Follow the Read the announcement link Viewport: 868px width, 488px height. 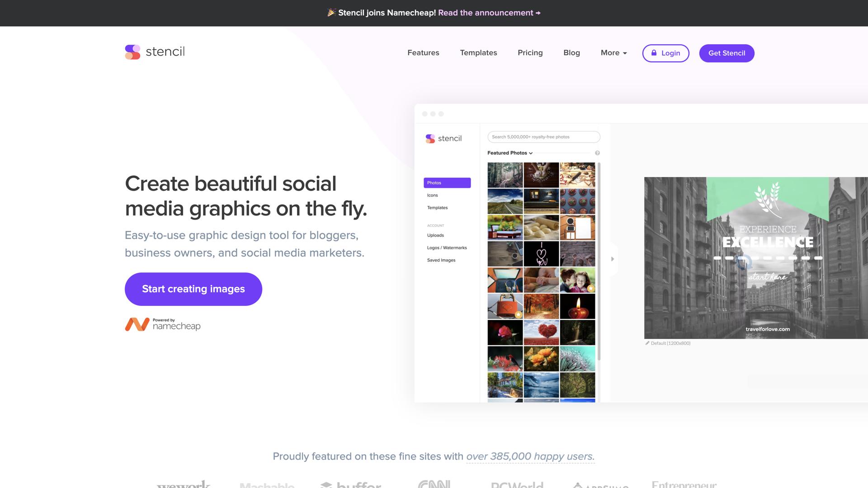click(489, 13)
